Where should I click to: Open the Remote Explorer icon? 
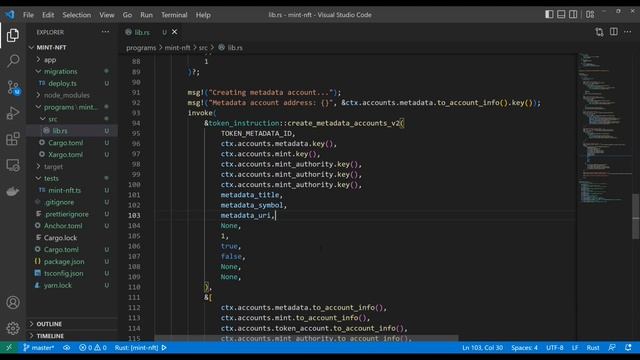tap(13, 165)
